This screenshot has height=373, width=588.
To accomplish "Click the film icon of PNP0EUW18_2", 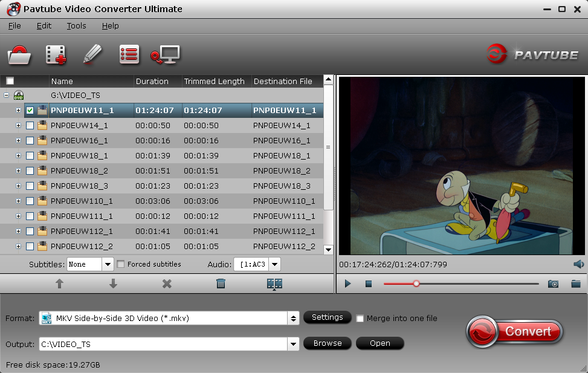I will [x=42, y=170].
